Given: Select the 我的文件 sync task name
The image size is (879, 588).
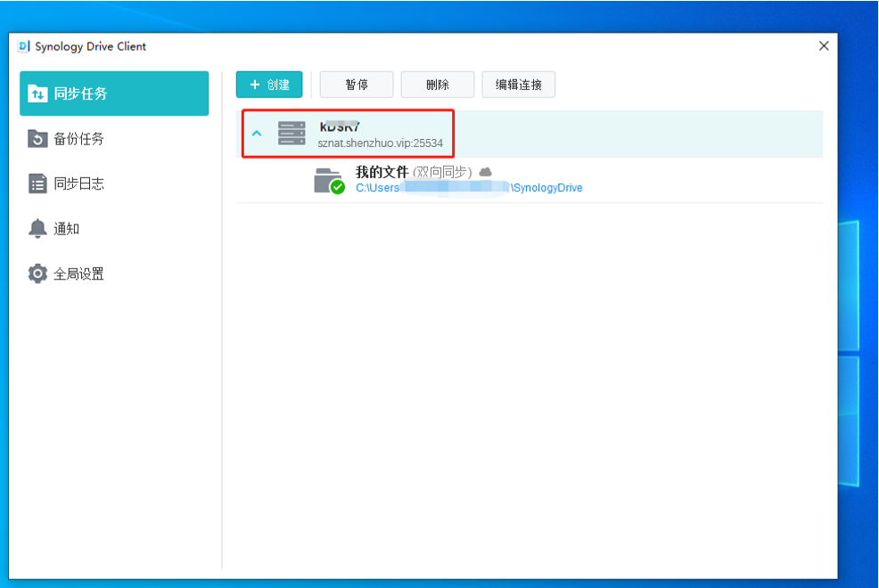Looking at the screenshot, I should (382, 171).
